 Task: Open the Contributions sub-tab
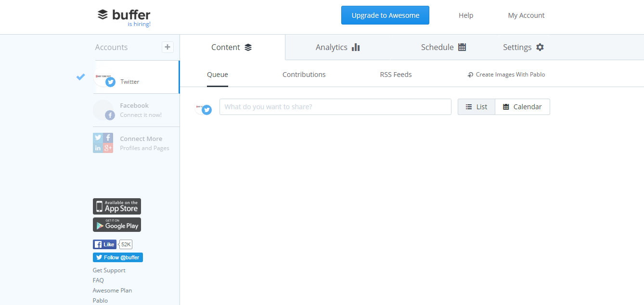pos(304,75)
